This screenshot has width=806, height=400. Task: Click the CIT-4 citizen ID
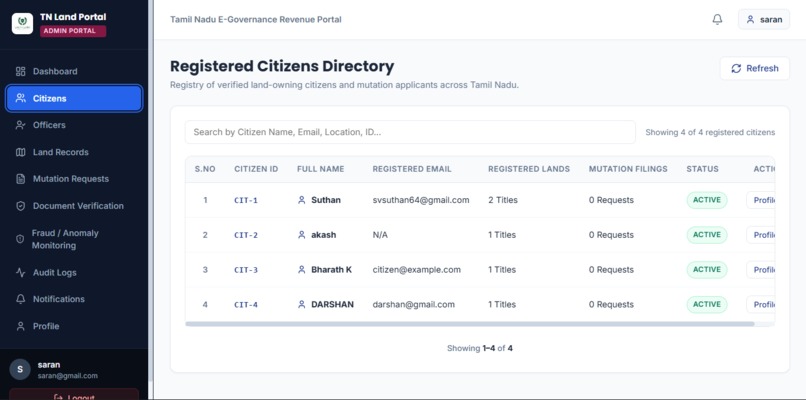point(246,305)
